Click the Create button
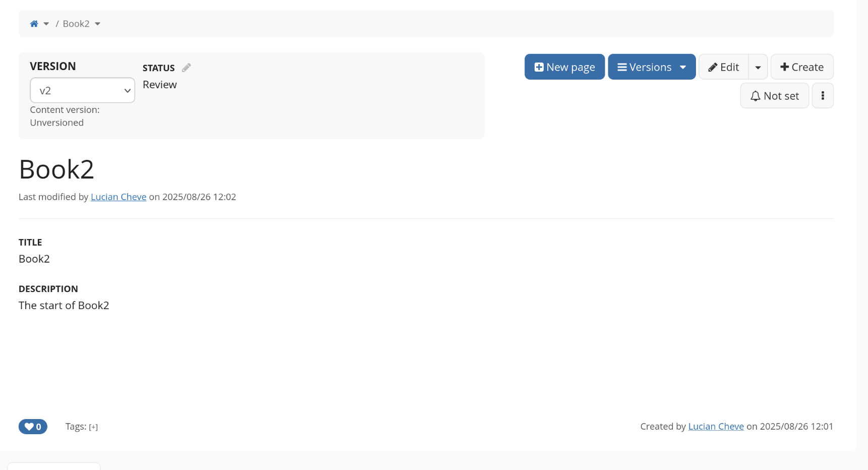The width and height of the screenshot is (868, 470). [x=801, y=67]
